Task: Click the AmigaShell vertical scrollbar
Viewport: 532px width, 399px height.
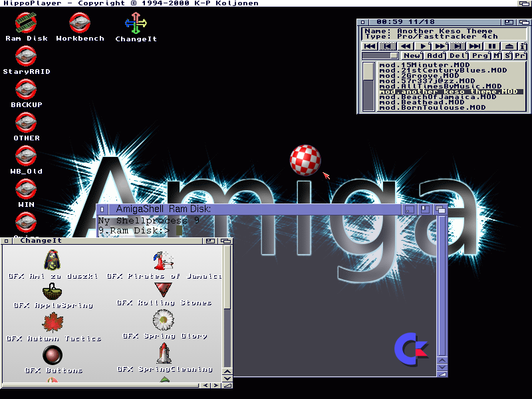Action: [x=442, y=286]
